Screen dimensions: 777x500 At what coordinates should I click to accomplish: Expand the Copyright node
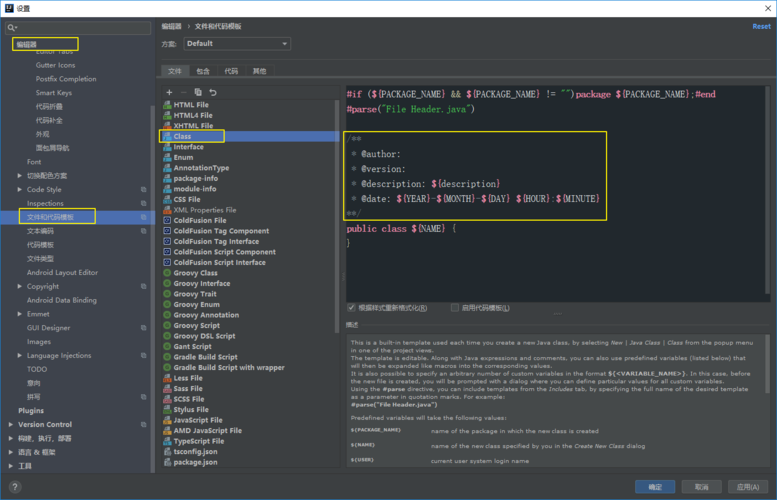pos(19,286)
